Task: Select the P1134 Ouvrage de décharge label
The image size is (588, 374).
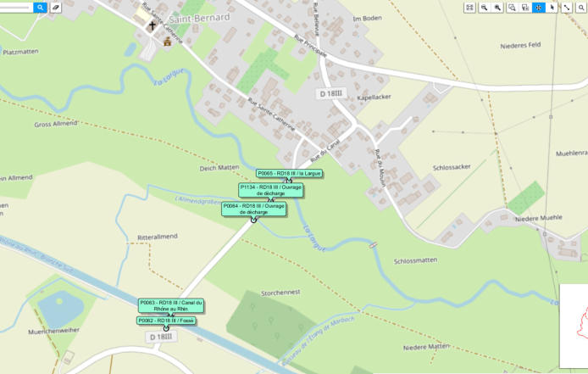Action: pyautogui.click(x=271, y=190)
